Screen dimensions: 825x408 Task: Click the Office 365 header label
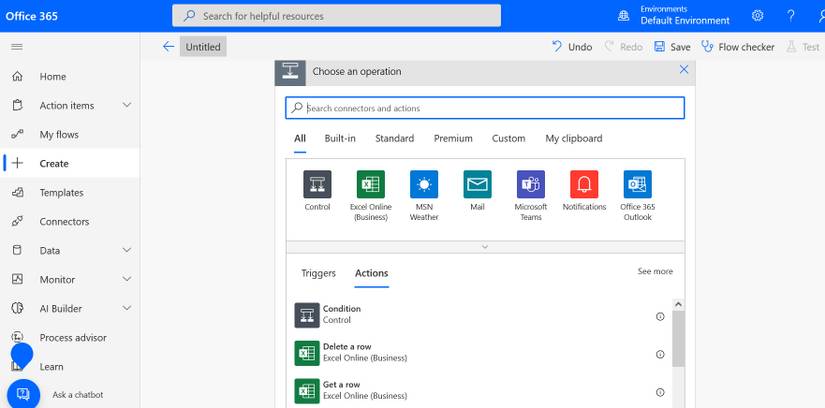[32, 16]
